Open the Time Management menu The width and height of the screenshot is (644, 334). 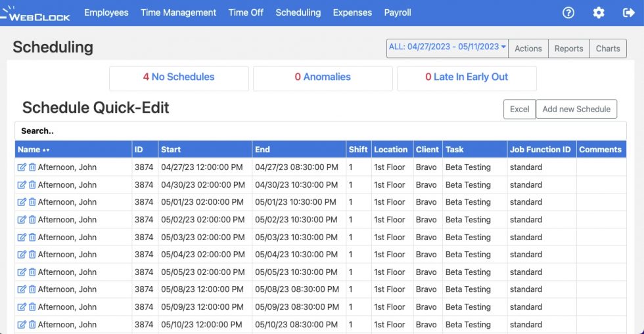pos(178,12)
